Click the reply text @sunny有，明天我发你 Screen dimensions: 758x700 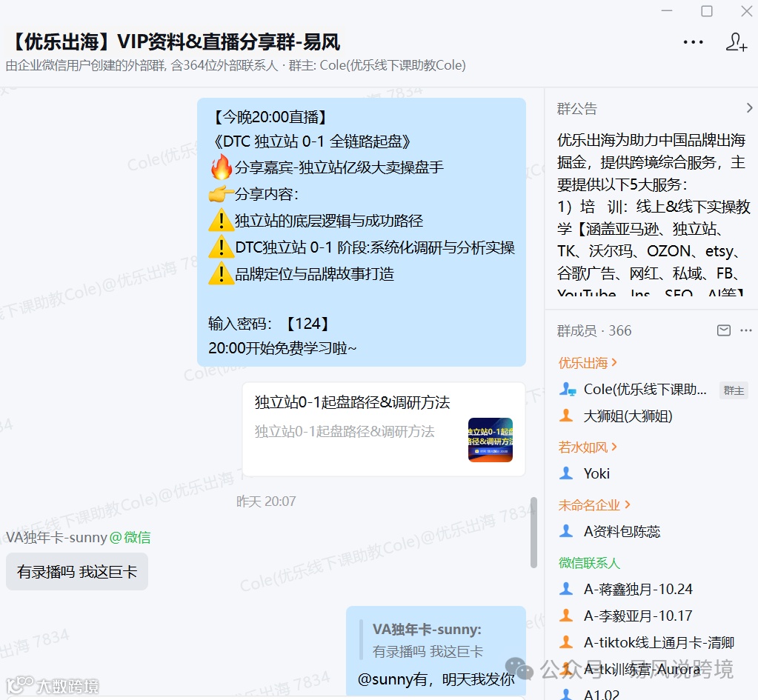click(436, 679)
